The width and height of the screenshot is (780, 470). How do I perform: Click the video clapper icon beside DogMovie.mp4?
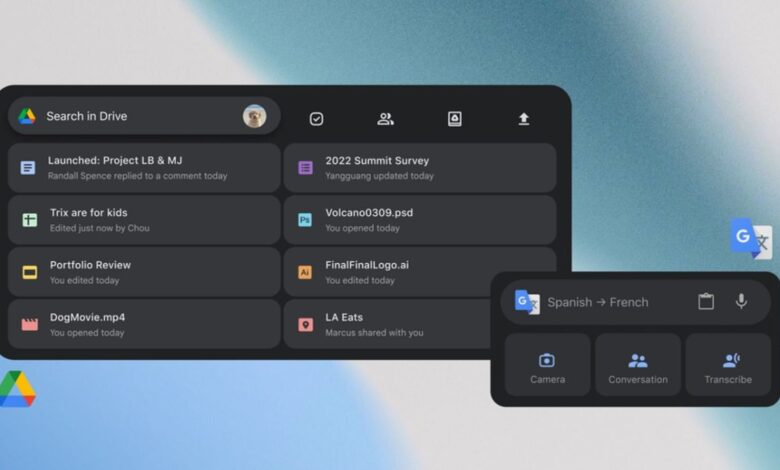(30, 324)
